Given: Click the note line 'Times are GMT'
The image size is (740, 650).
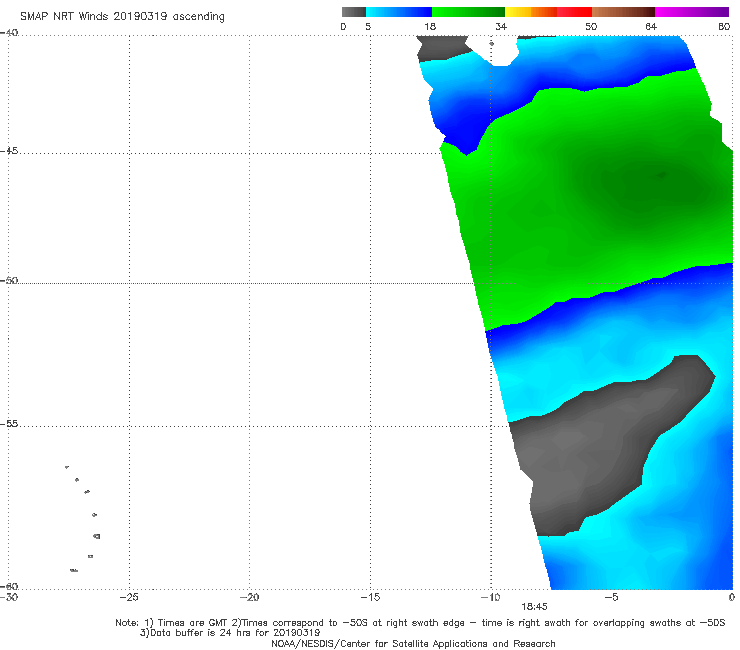Looking at the screenshot, I should 193,623.
